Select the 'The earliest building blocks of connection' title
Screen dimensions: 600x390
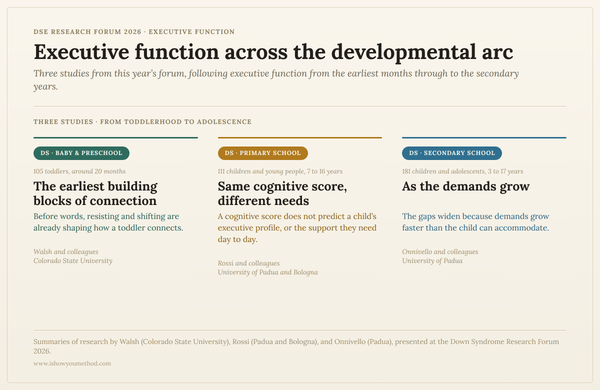click(x=96, y=194)
